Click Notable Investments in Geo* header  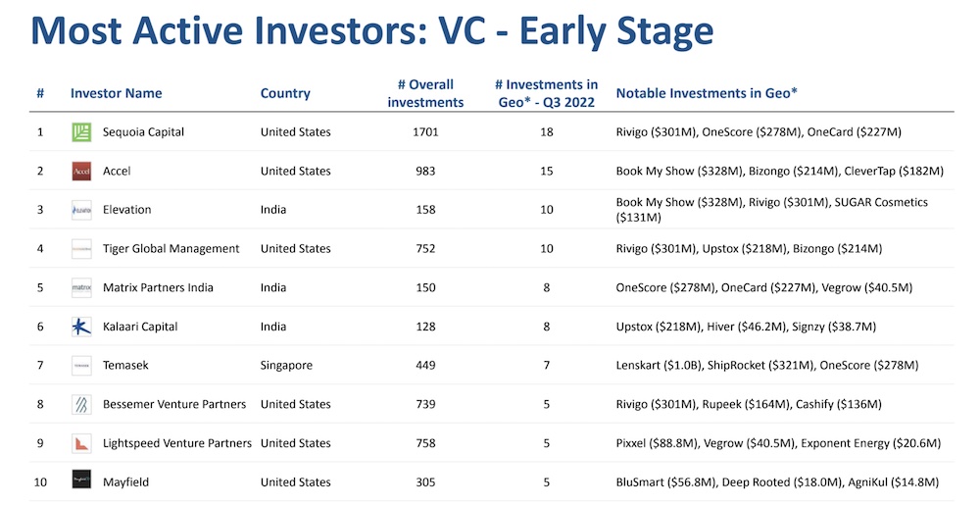click(707, 93)
